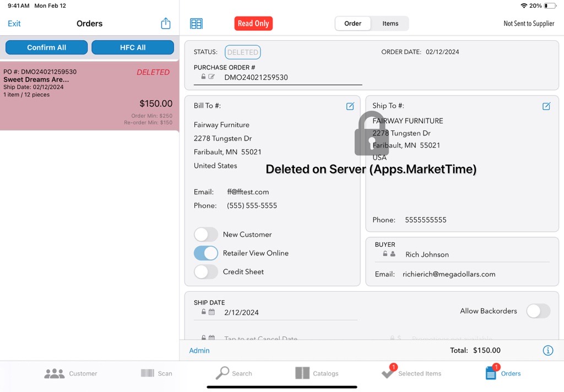Toggle the New Customer switch
The width and height of the screenshot is (564, 392).
[x=206, y=235]
